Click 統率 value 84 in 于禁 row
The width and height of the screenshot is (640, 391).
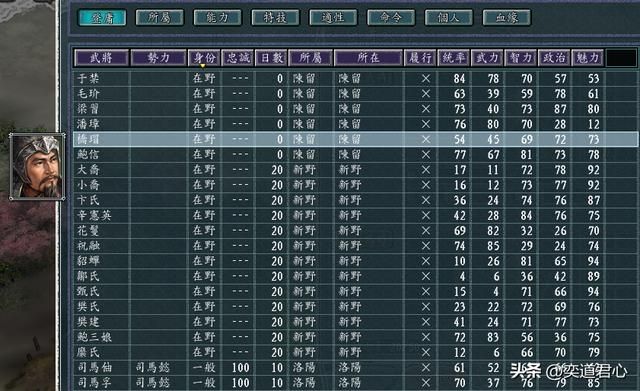click(460, 79)
